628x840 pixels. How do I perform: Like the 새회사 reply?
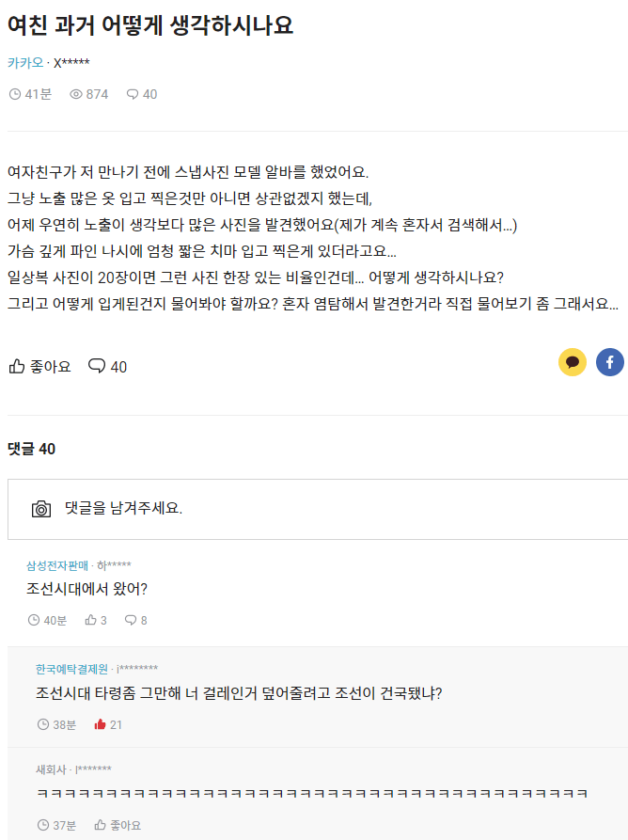pos(100,825)
